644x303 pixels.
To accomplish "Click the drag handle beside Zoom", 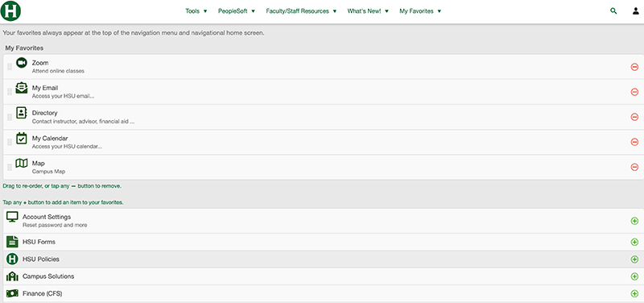I will (x=10, y=67).
